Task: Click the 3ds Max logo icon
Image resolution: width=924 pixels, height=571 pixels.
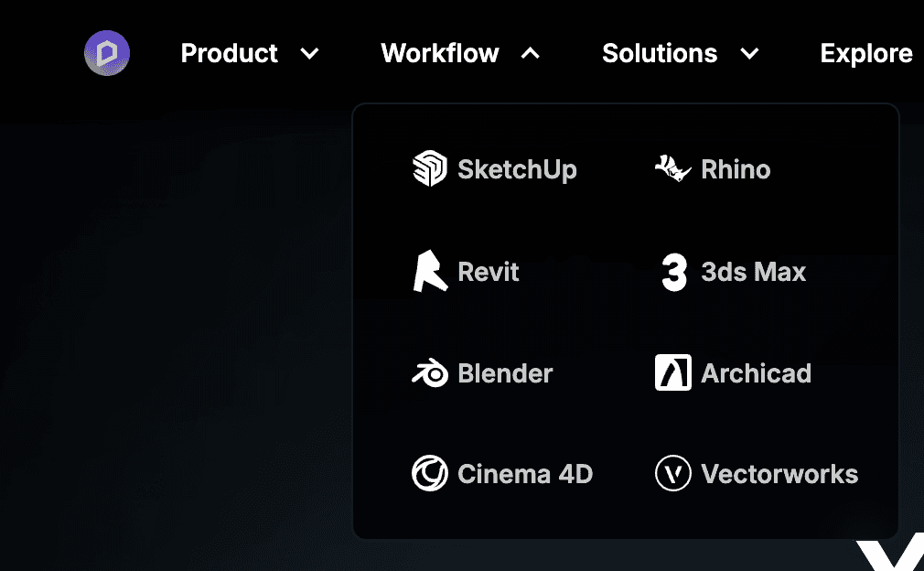Action: point(673,272)
